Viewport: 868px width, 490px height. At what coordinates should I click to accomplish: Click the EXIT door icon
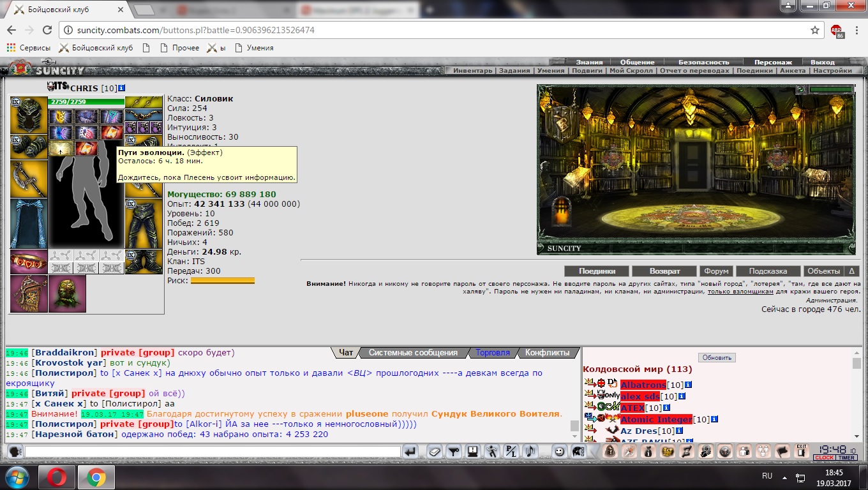(x=801, y=450)
